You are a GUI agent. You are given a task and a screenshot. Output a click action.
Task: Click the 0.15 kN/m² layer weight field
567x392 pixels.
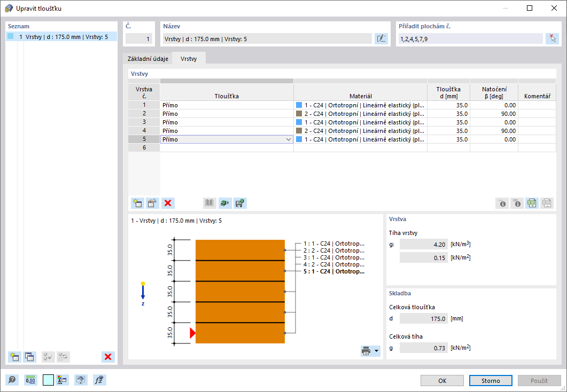pos(423,257)
